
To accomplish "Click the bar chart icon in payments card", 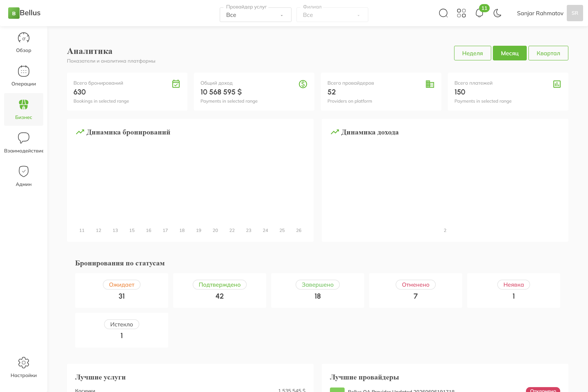I will tap(557, 84).
